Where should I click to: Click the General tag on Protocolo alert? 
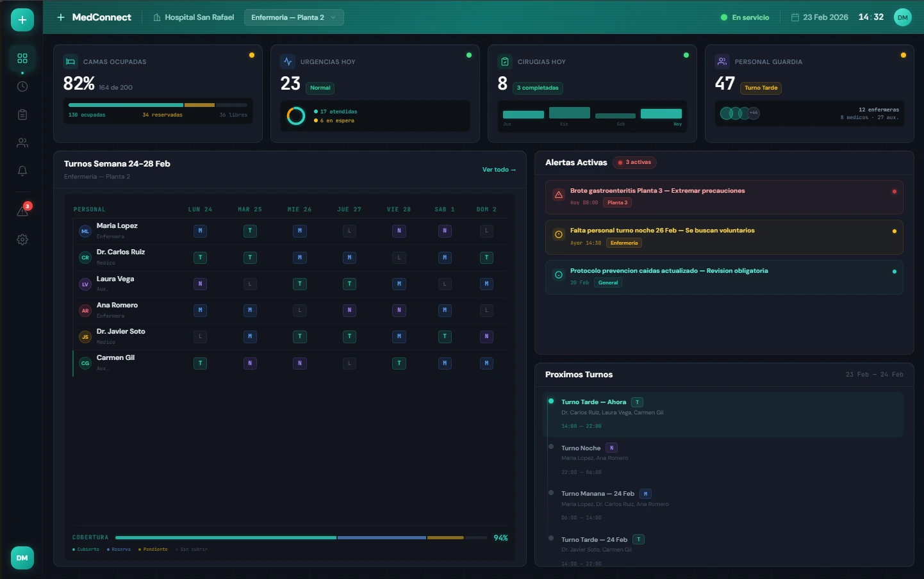pos(608,282)
